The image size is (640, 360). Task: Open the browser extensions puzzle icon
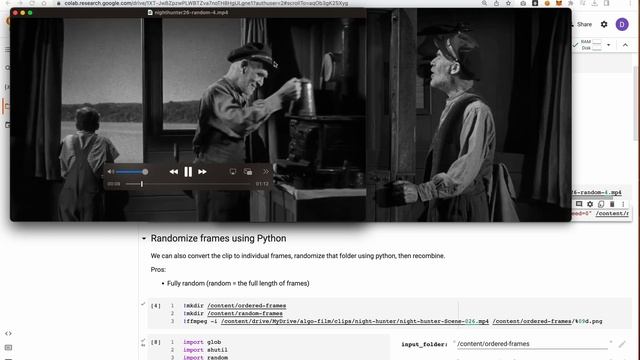pos(571,3)
